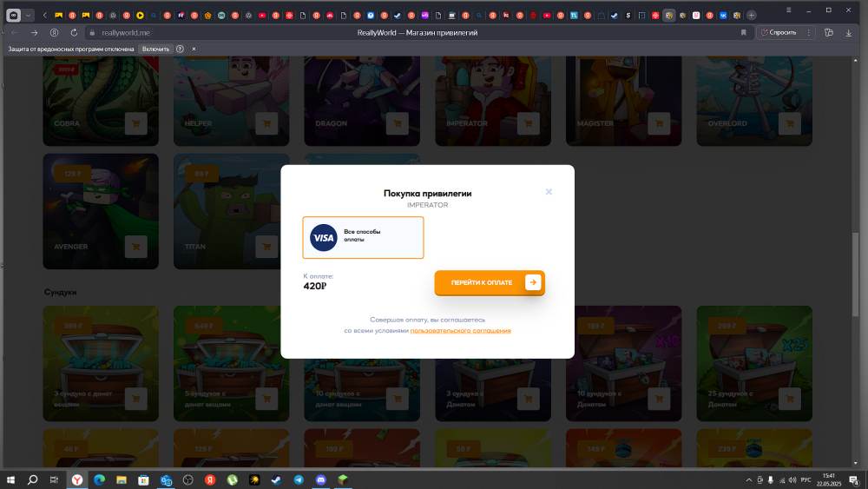
Task: Open the пользовательского соглашения link
Action: point(461,331)
